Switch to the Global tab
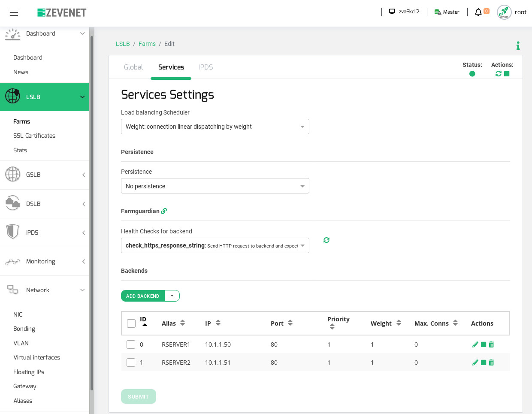Screen dimensions: 532x414 pyautogui.click(x=133, y=67)
